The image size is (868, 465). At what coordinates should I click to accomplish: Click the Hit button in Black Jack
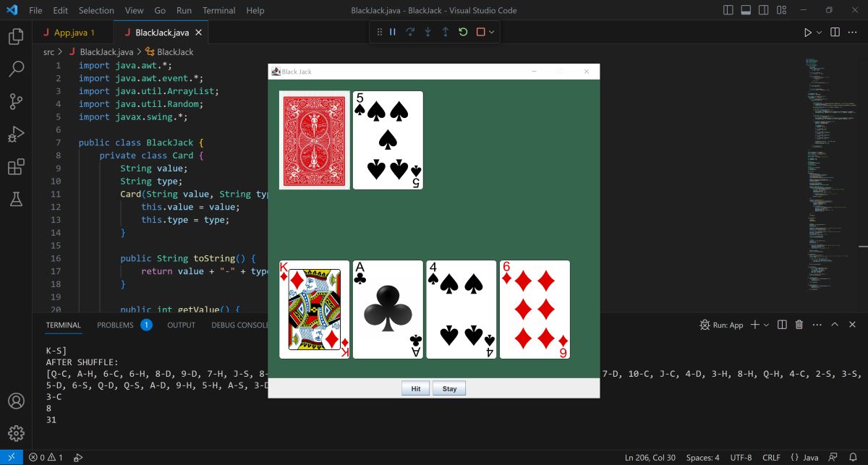click(x=416, y=388)
